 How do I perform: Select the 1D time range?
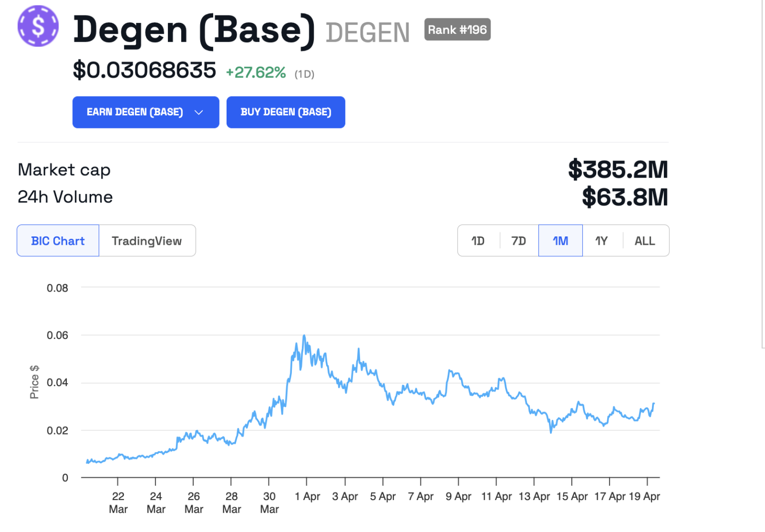click(x=478, y=241)
